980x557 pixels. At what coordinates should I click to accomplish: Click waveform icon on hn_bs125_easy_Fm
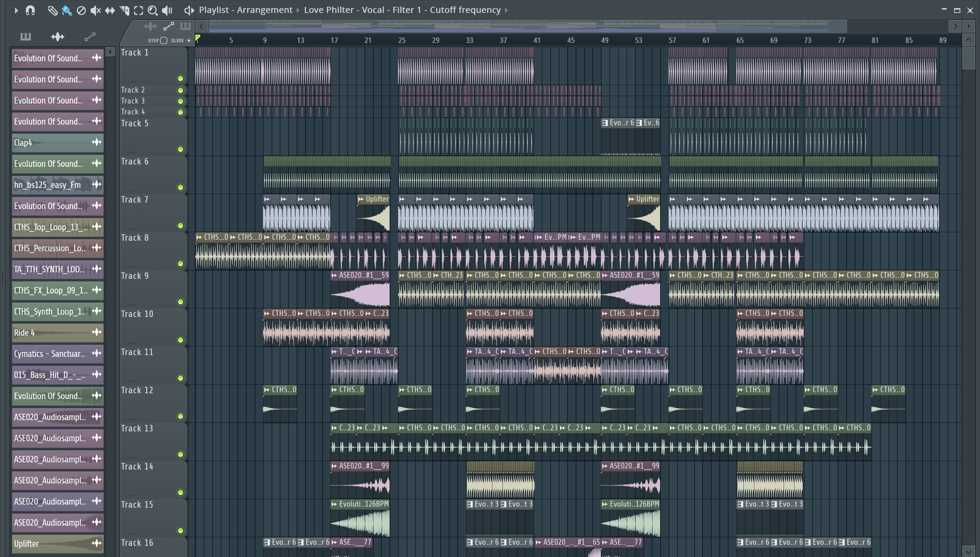pyautogui.click(x=97, y=185)
